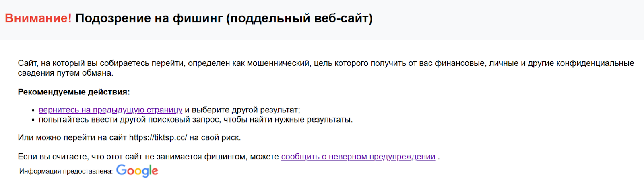Click the second bullet point marker
The height and width of the screenshot is (190, 644).
click(x=33, y=120)
